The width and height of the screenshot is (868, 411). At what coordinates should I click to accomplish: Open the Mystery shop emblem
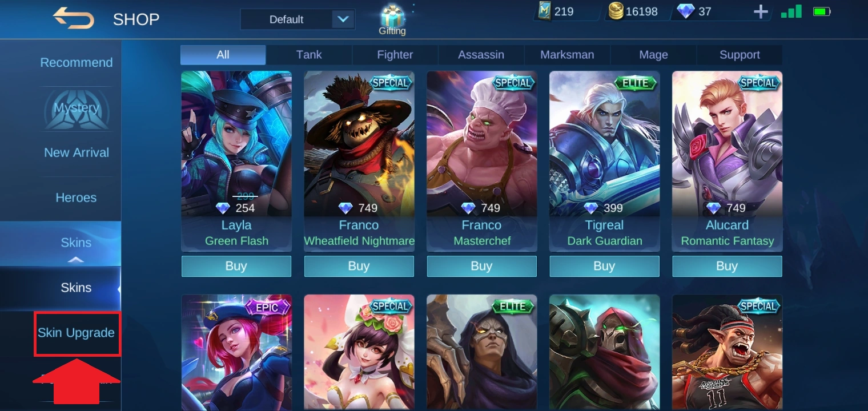coord(77,108)
